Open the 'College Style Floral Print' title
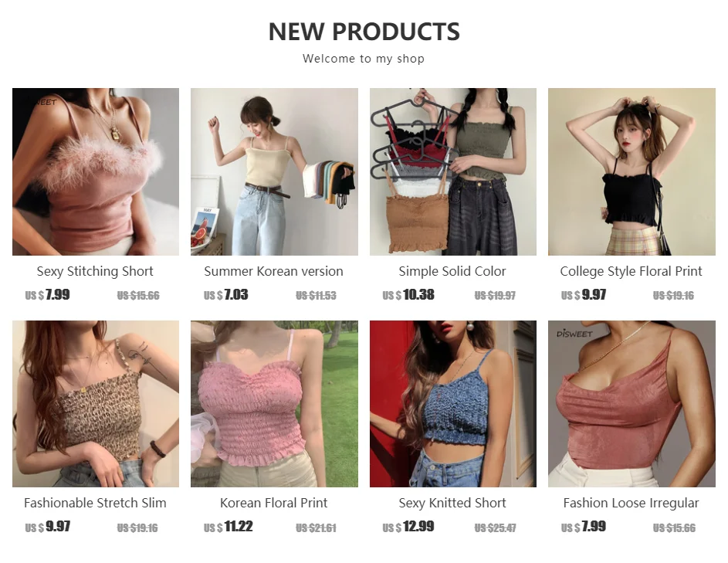Screen dimensions: 728x563 (631, 271)
